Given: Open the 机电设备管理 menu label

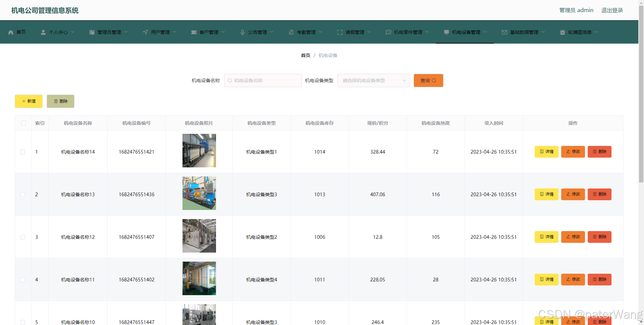Looking at the screenshot, I should (x=466, y=32).
